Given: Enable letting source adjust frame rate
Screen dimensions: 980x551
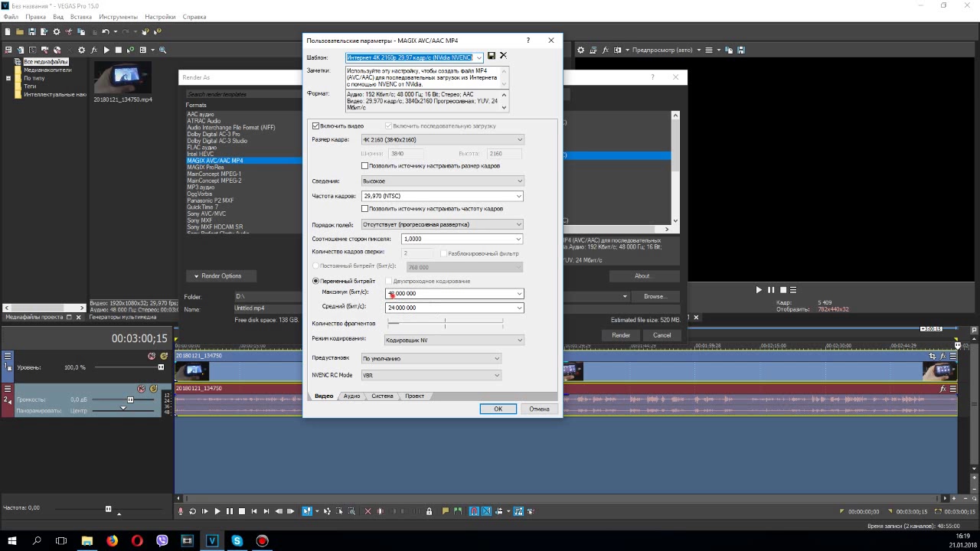Looking at the screenshot, I should (x=364, y=208).
